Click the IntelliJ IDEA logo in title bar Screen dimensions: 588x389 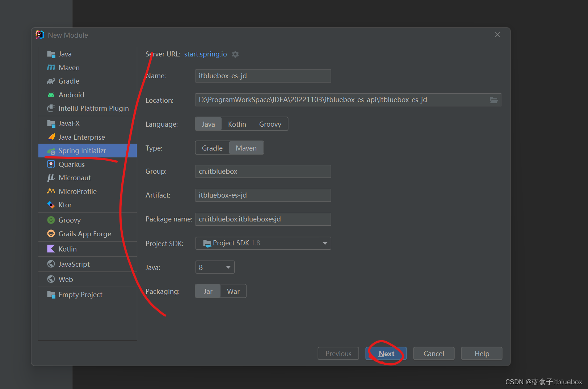[x=40, y=35]
